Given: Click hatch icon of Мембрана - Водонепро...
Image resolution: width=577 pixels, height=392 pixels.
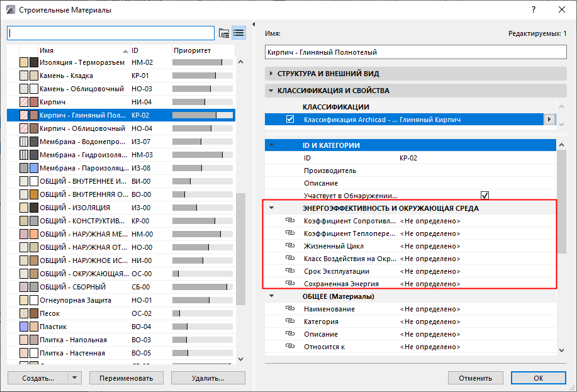Looking at the screenshot, I should (24, 142).
